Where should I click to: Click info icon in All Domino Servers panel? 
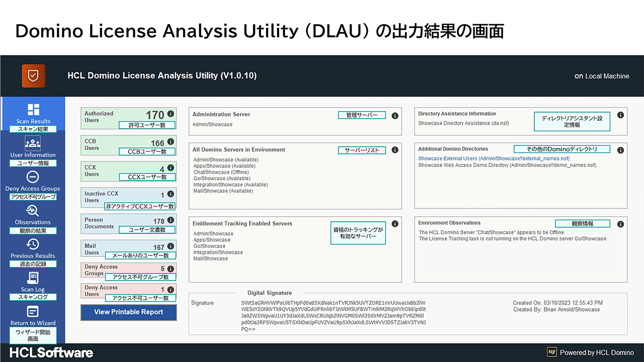(x=395, y=150)
